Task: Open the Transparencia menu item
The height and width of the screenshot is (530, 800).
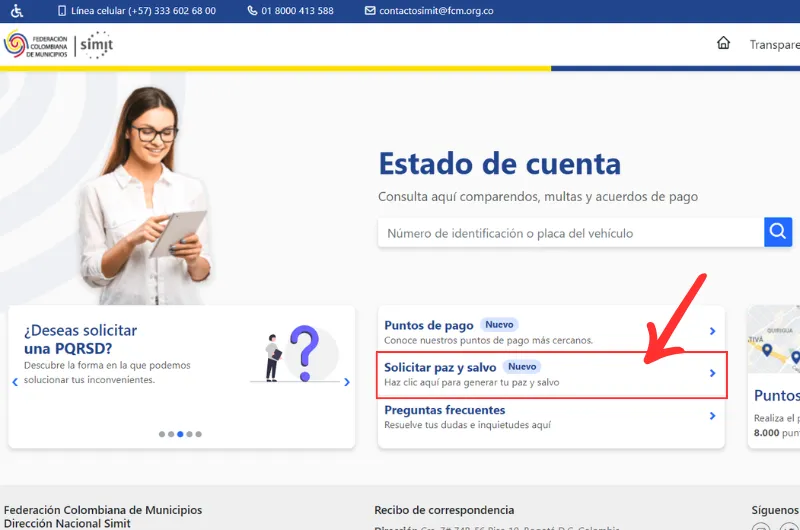Action: click(x=774, y=45)
